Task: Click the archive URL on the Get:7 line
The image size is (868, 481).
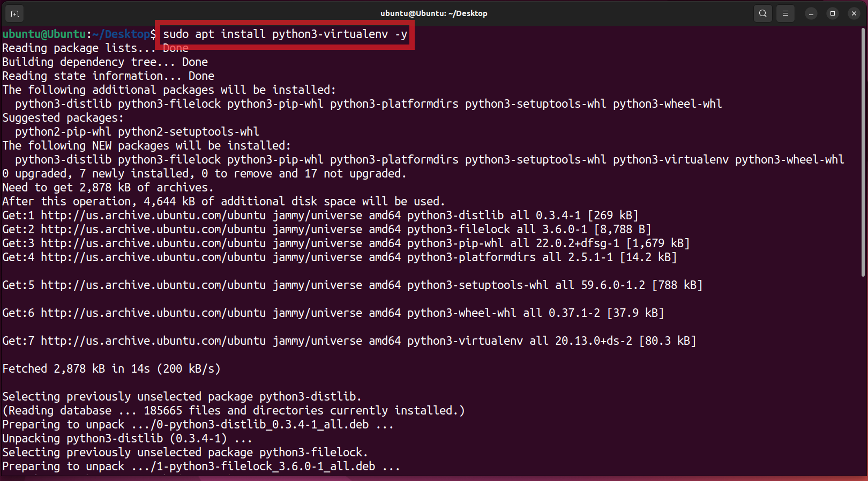Action: [x=153, y=341]
